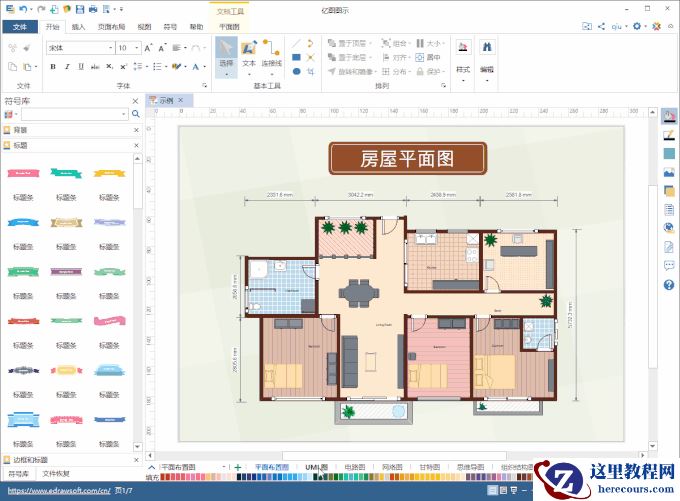Decrease font size with smaller A icon
Screen dimensions: 680x501
tap(162, 48)
